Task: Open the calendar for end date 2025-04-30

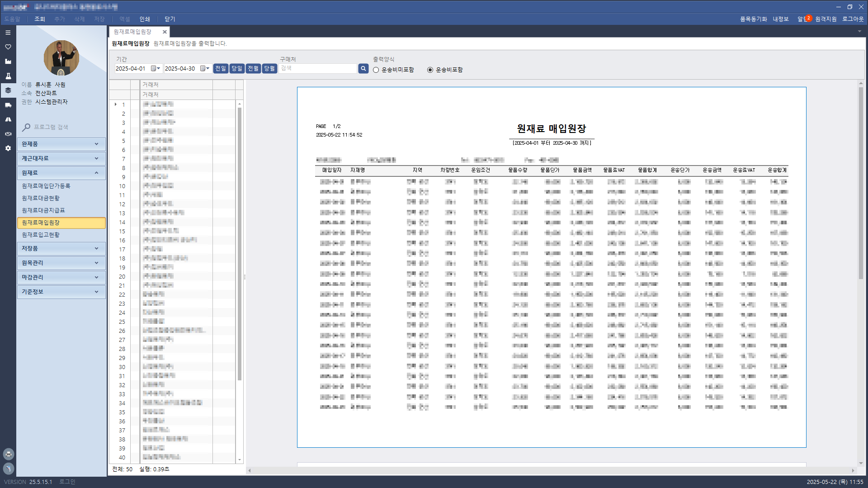Action: pos(205,68)
